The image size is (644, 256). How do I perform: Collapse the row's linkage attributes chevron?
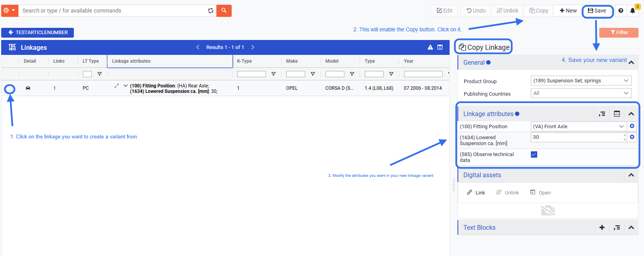point(126,85)
